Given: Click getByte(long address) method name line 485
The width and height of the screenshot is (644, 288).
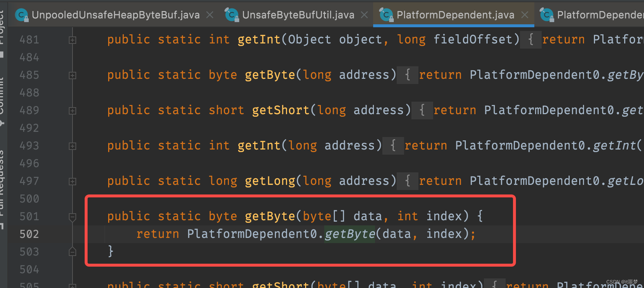Looking at the screenshot, I should [x=270, y=75].
